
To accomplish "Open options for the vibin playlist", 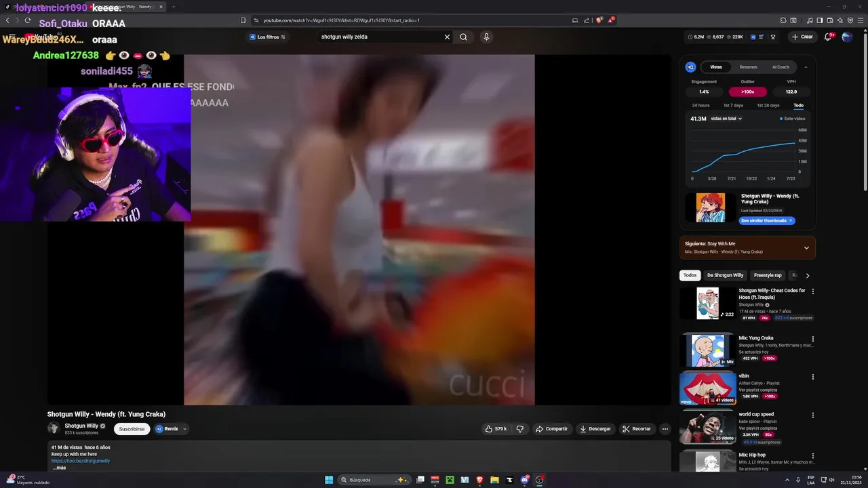I will 812,377.
